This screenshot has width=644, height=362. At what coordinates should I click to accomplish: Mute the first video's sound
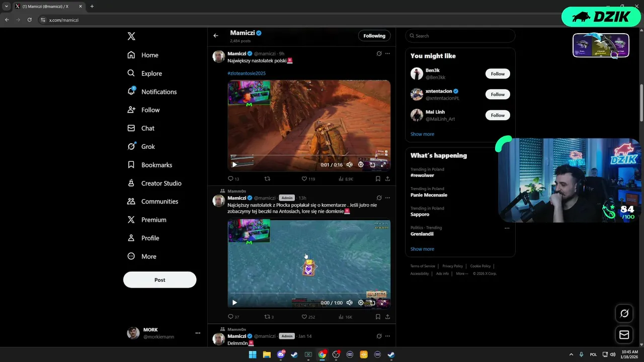(350, 164)
